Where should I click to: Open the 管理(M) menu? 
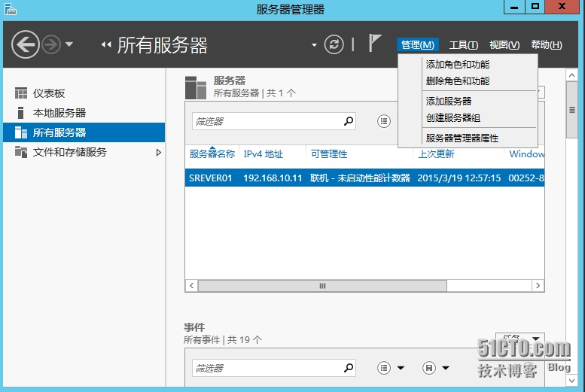click(x=418, y=45)
